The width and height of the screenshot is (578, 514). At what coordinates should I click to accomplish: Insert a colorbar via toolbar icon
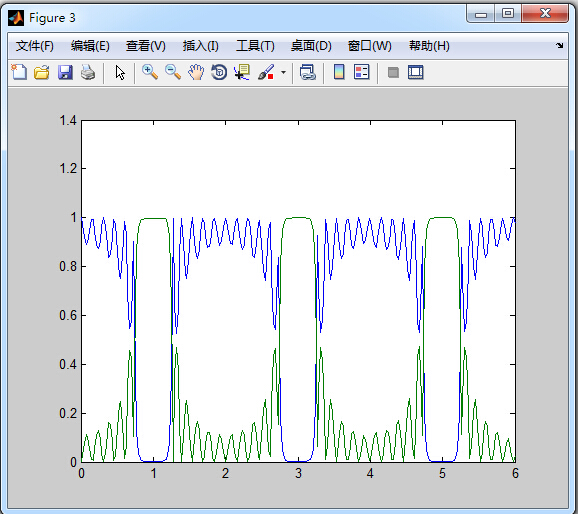pyautogui.click(x=339, y=72)
